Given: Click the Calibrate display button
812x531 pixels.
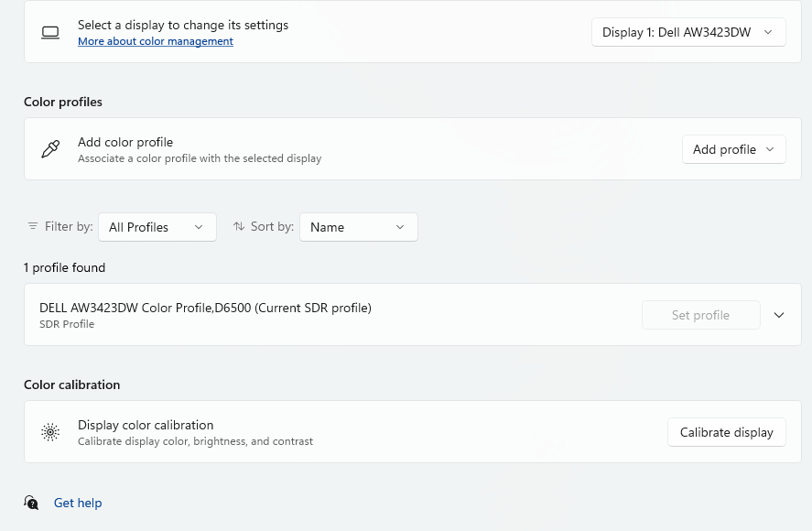Looking at the screenshot, I should (727, 432).
